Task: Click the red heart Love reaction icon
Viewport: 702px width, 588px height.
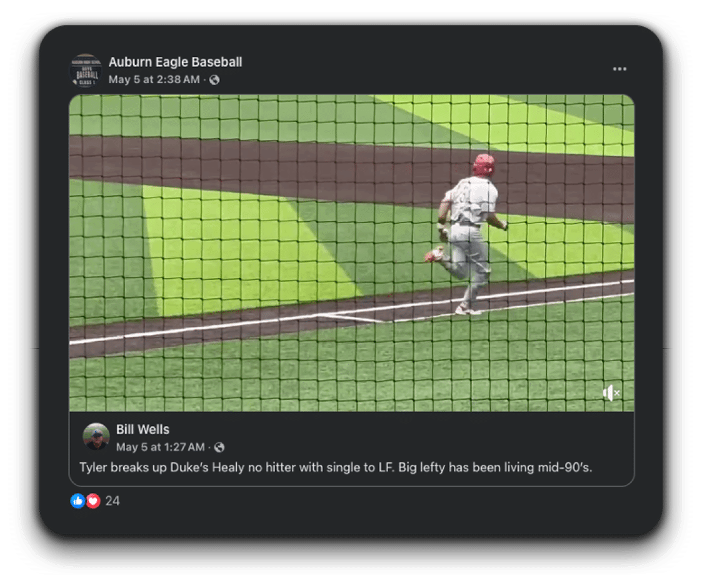Action: coord(93,501)
